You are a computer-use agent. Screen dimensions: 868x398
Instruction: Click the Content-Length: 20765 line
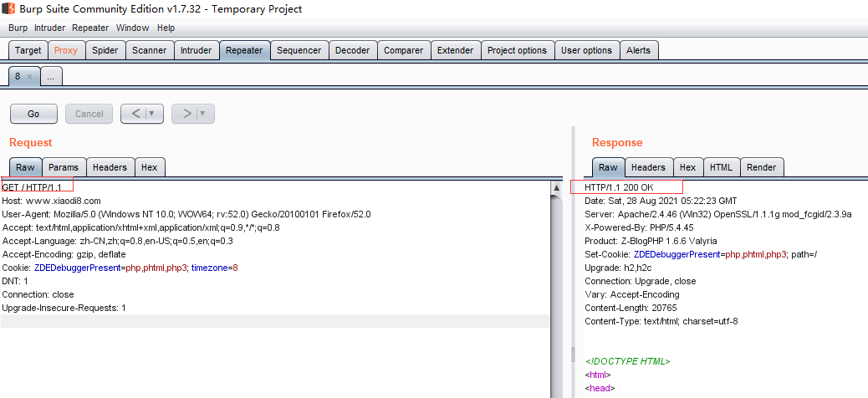pos(631,308)
